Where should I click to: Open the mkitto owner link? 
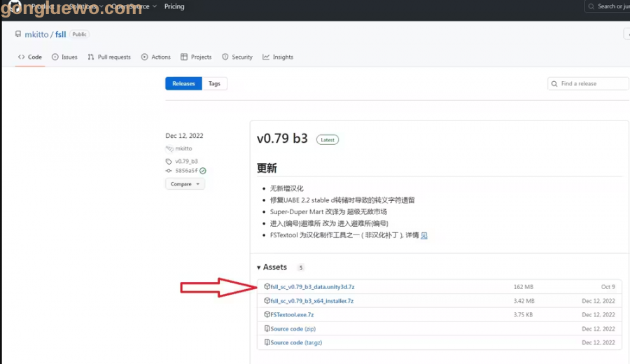point(36,34)
